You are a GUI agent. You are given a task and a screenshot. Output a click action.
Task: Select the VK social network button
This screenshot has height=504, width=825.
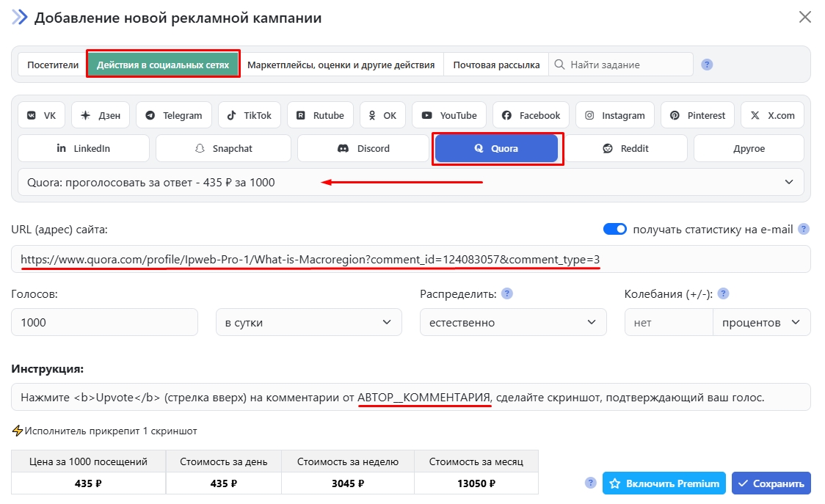click(x=41, y=115)
